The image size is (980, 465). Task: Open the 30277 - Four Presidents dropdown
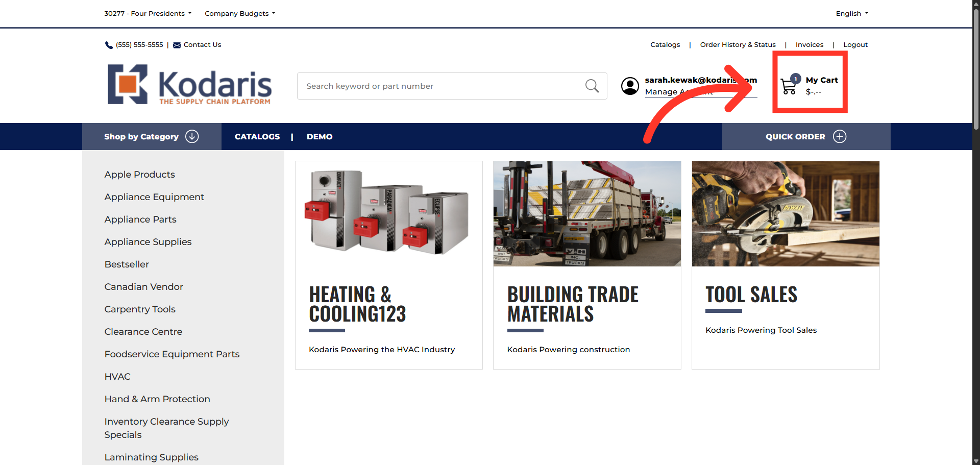pyautogui.click(x=148, y=13)
